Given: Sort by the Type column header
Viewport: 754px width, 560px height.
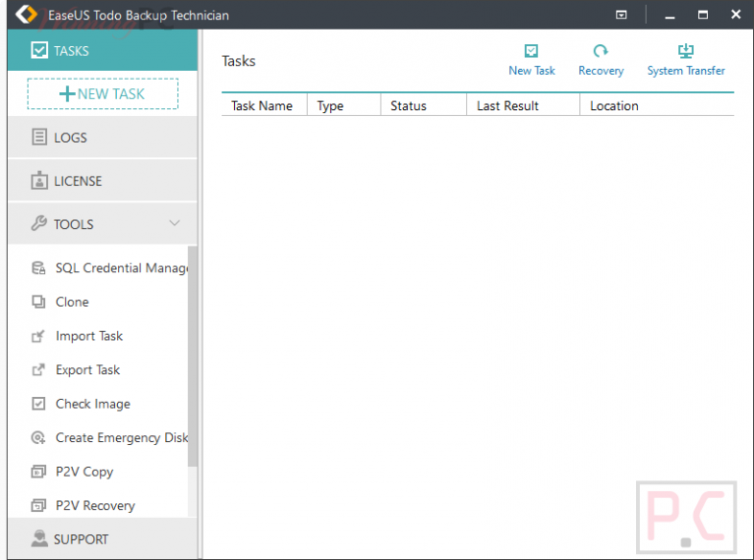Looking at the screenshot, I should [x=344, y=105].
